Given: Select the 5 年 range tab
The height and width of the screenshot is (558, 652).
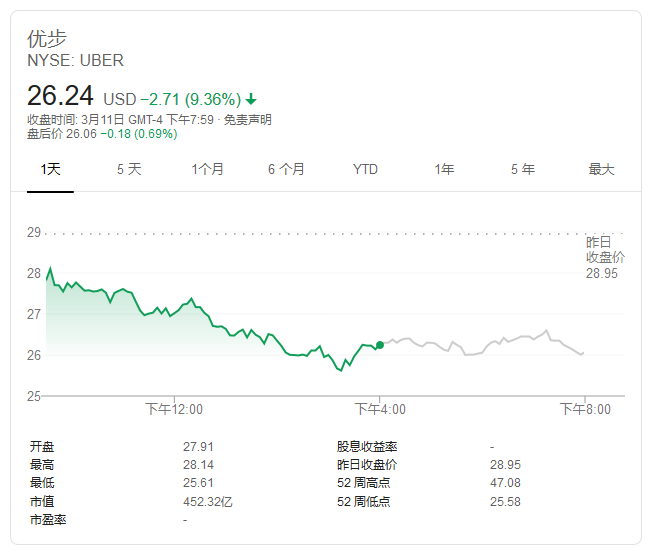Looking at the screenshot, I should [522, 169].
